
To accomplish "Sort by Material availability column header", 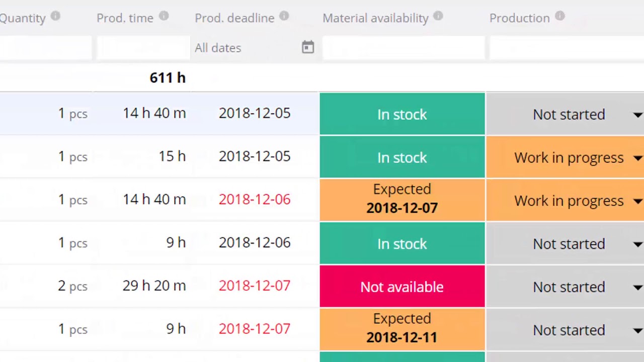I will [x=375, y=18].
